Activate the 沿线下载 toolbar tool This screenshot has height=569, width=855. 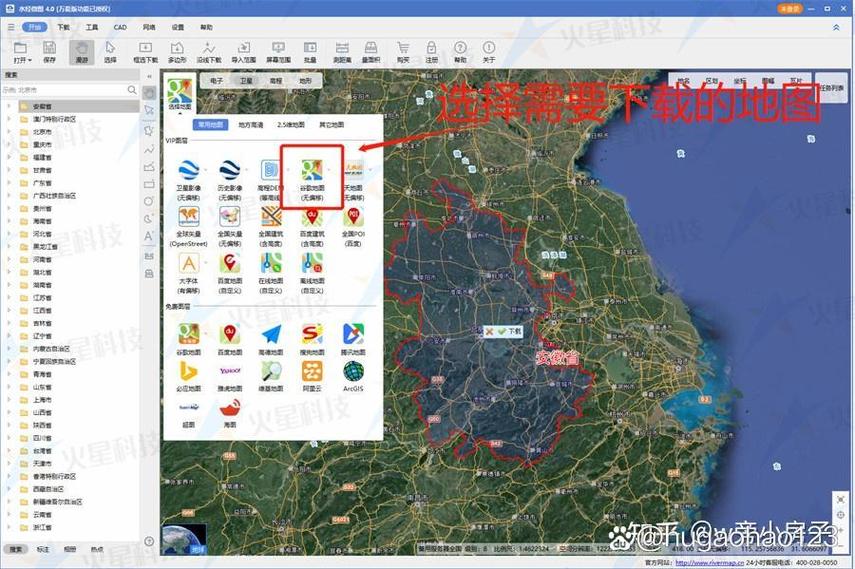209,52
